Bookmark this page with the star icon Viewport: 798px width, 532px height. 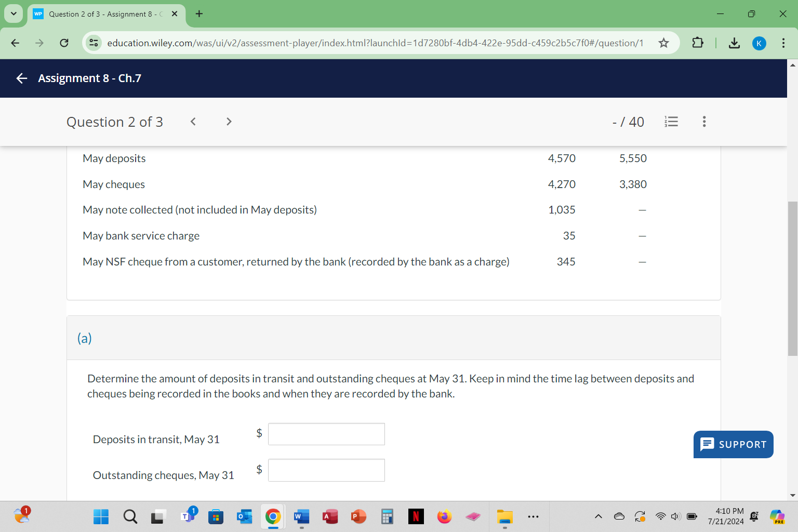pyautogui.click(x=663, y=43)
